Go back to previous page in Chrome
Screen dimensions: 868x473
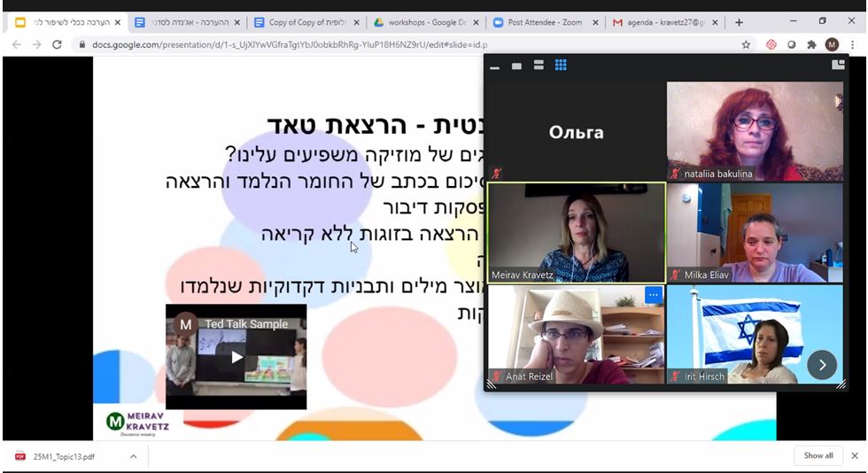(x=17, y=45)
